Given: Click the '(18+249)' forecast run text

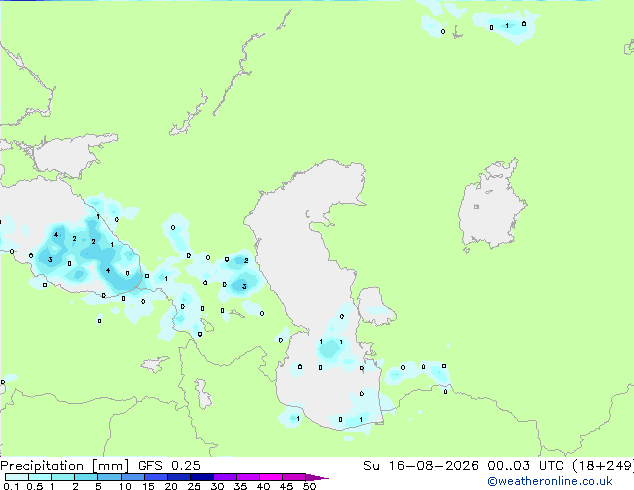Looking at the screenshot, I should [x=603, y=466].
